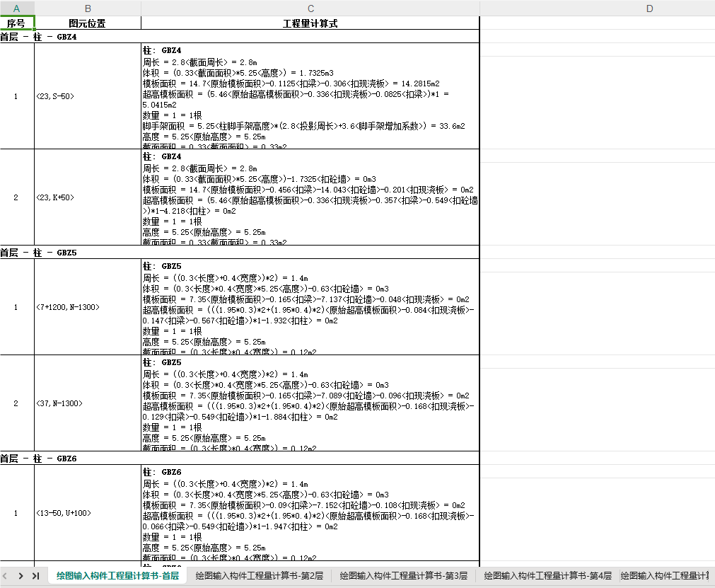Viewport: 715px width, 588px height.
Task: Select column D header
Action: (x=649, y=8)
